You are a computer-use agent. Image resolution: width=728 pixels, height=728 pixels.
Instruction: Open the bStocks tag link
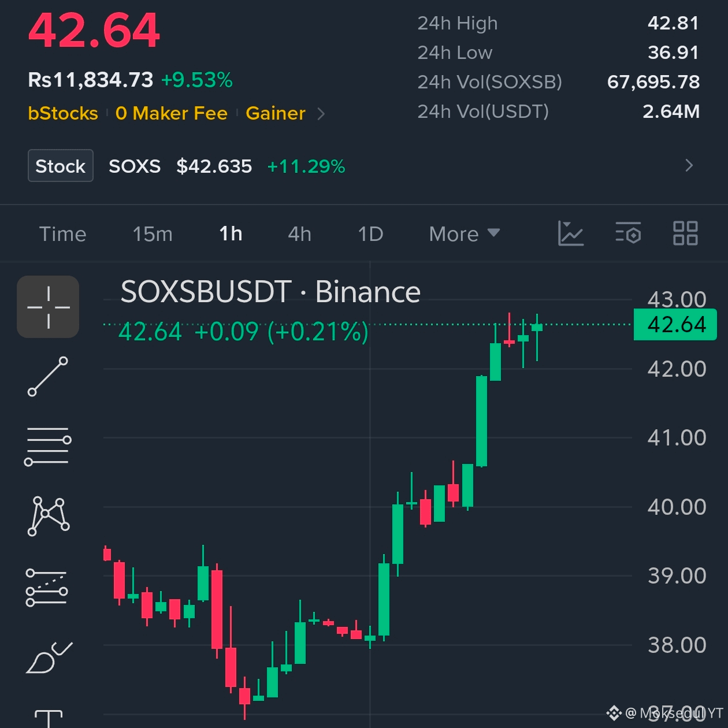pos(63,113)
